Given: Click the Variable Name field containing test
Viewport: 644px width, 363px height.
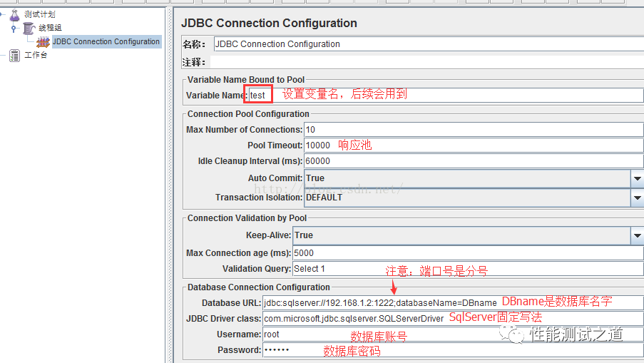Looking at the screenshot, I should [x=446, y=96].
